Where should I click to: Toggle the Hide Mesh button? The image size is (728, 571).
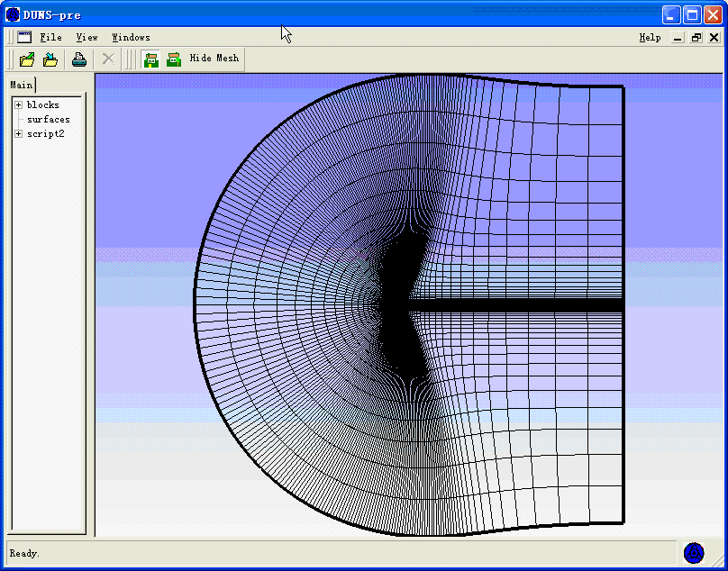click(x=214, y=59)
